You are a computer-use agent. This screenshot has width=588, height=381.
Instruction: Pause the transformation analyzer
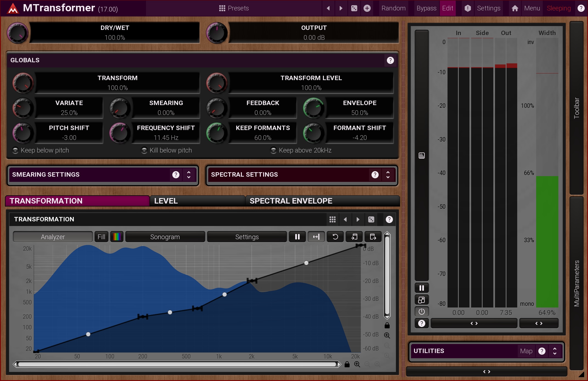pos(297,237)
